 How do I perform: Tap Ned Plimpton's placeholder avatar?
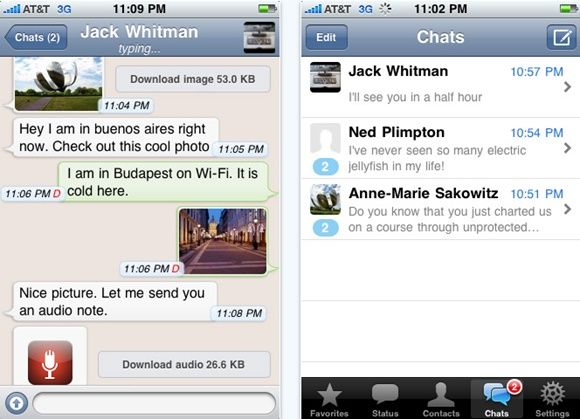tap(325, 138)
